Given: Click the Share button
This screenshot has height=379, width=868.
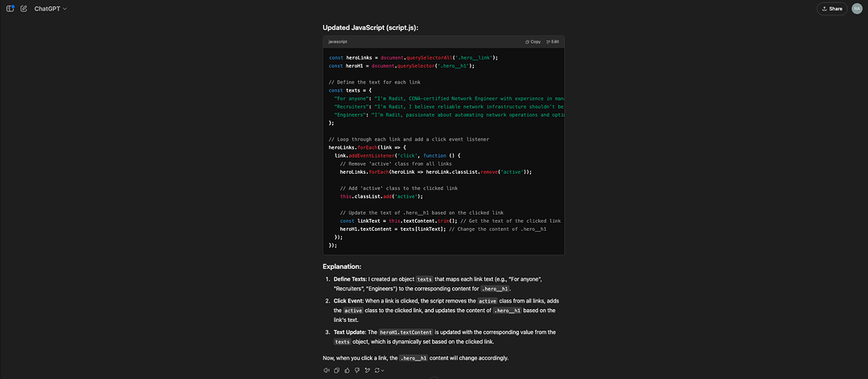Looking at the screenshot, I should (832, 9).
